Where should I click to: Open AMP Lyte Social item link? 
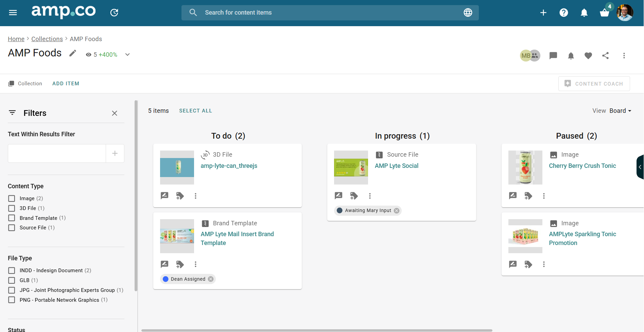pos(397,166)
